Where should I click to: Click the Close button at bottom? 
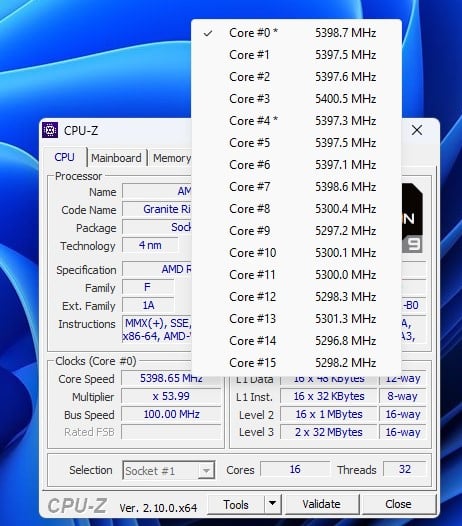coord(398,504)
